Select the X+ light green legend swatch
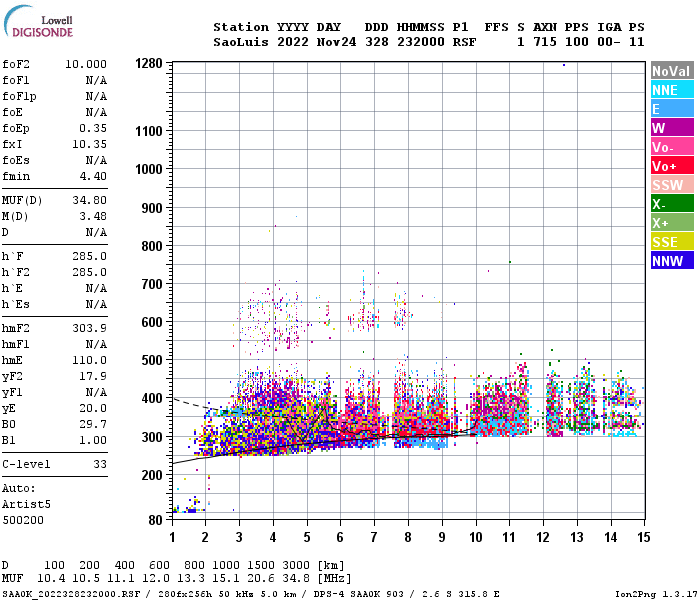This screenshot has width=700, height=600. 672,223
